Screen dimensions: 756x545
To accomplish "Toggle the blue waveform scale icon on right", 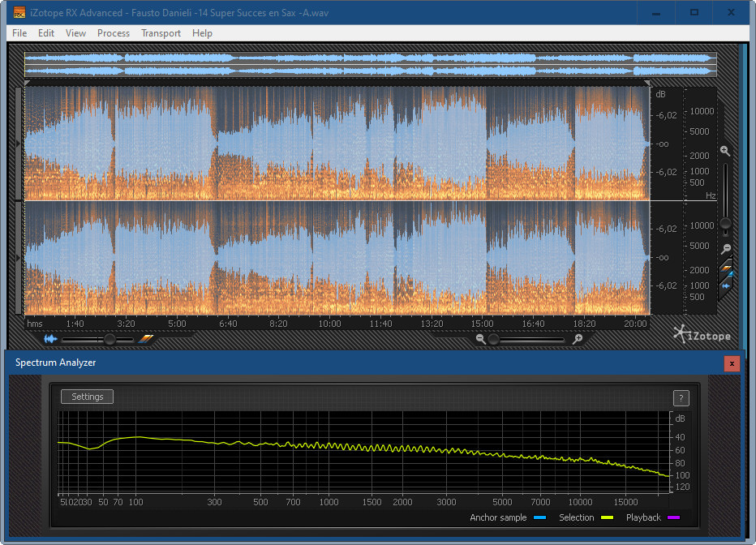I will [727, 285].
